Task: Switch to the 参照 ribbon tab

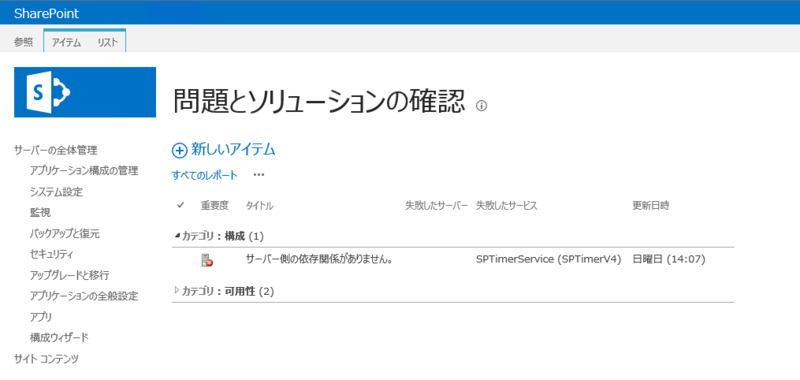Action: 23,43
